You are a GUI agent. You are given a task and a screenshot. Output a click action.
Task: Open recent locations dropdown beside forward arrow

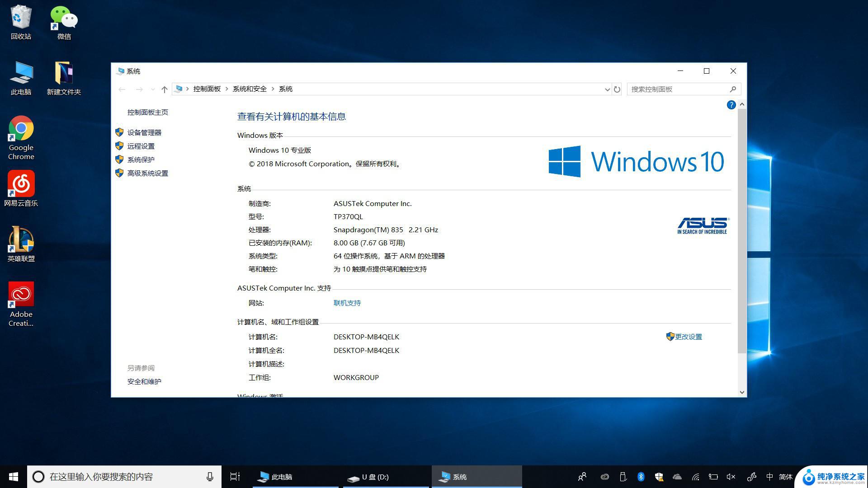(x=153, y=89)
